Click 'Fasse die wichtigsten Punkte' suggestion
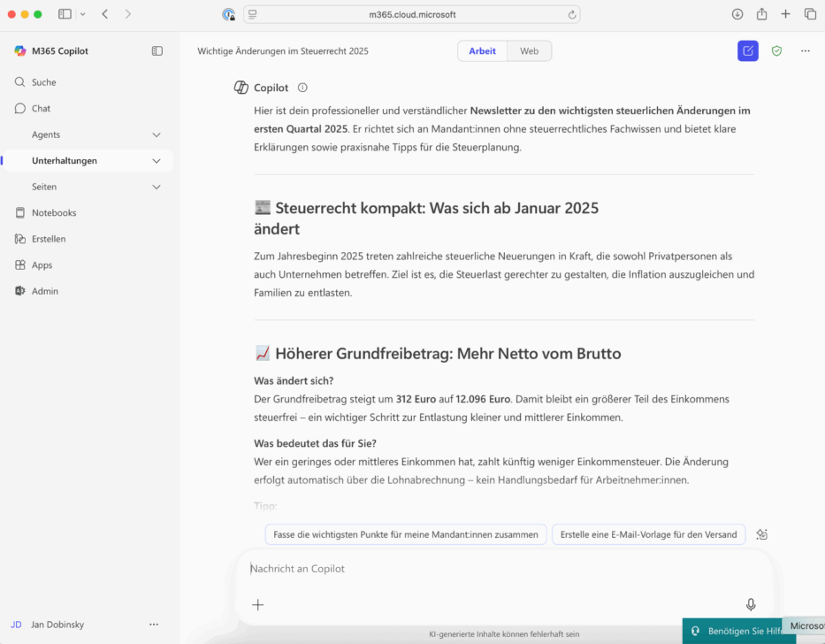Viewport: 825px width, 644px height. tap(405, 534)
